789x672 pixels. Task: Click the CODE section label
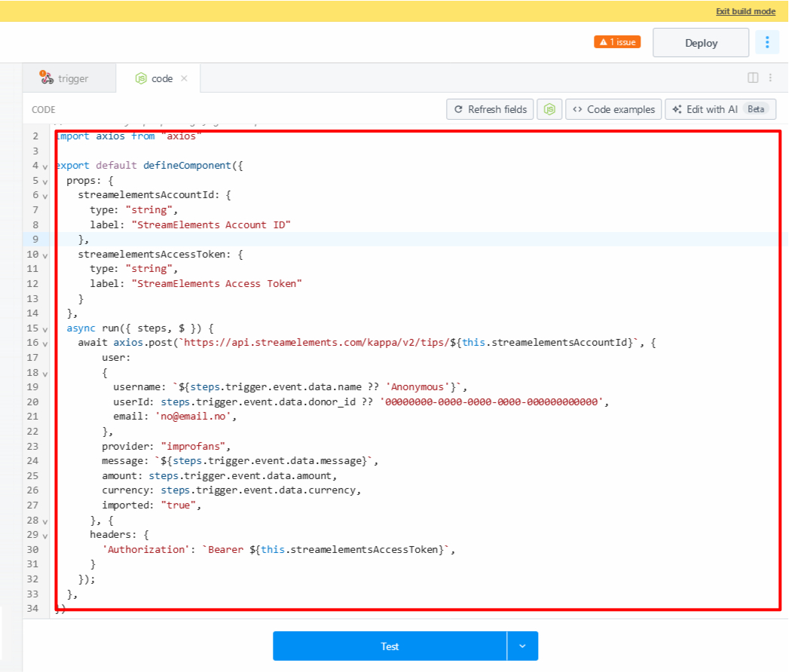(43, 110)
